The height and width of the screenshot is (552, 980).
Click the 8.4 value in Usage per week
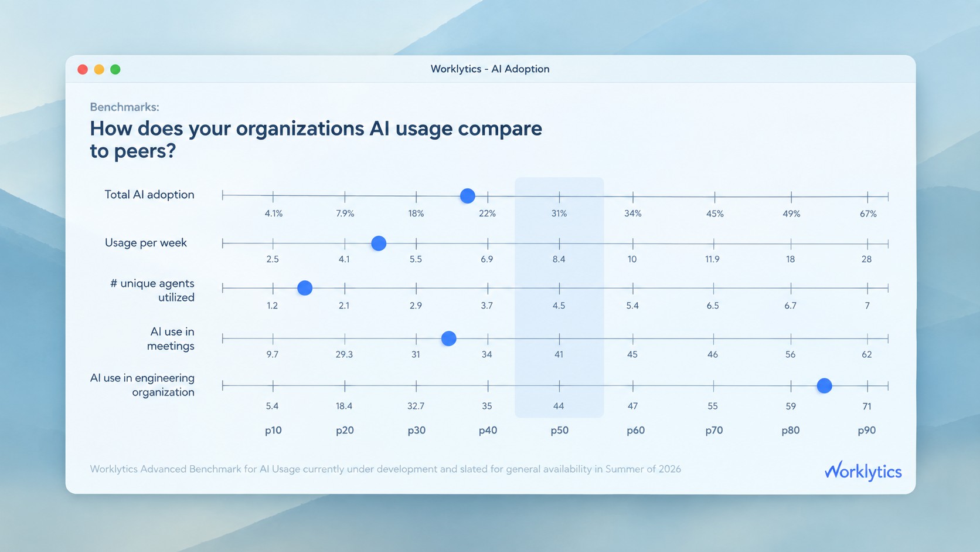pyautogui.click(x=559, y=259)
